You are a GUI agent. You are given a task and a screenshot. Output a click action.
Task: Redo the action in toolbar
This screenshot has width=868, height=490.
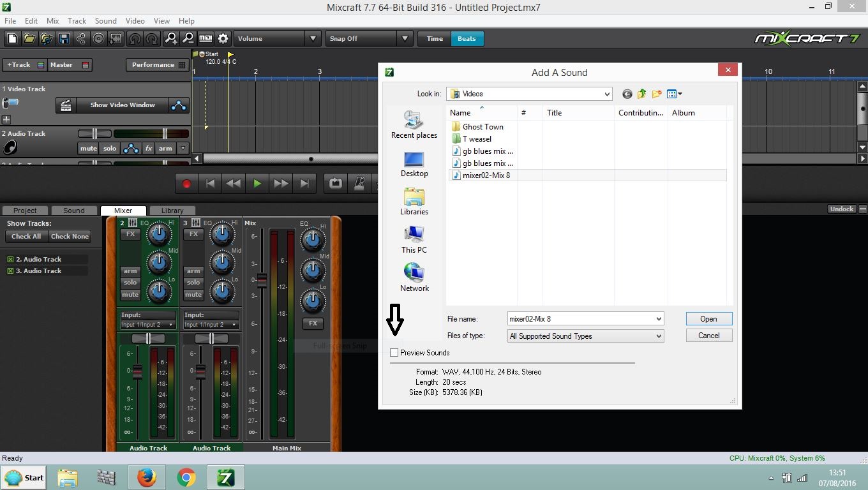[151, 39]
